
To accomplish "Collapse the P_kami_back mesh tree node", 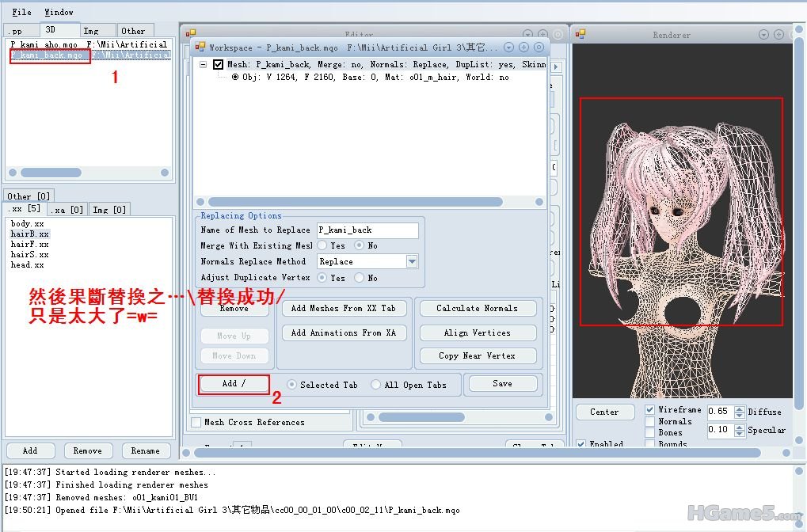I will click(204, 65).
